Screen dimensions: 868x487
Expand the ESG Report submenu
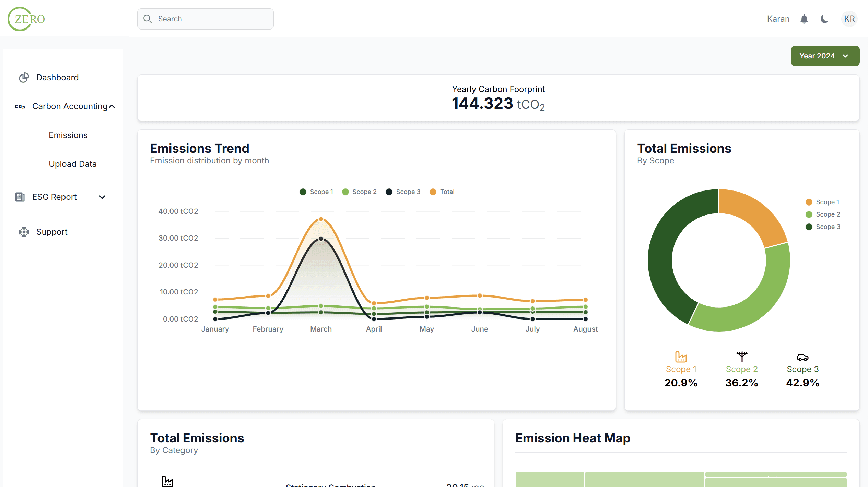(102, 197)
